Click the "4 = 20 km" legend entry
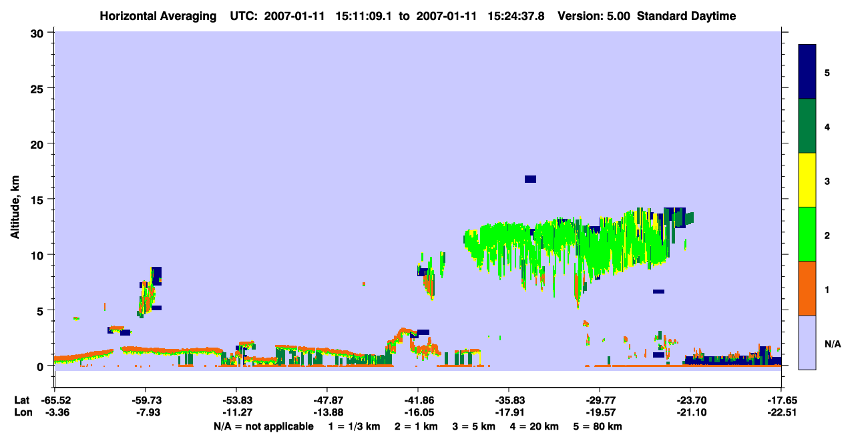The height and width of the screenshot is (445, 868). [534, 426]
